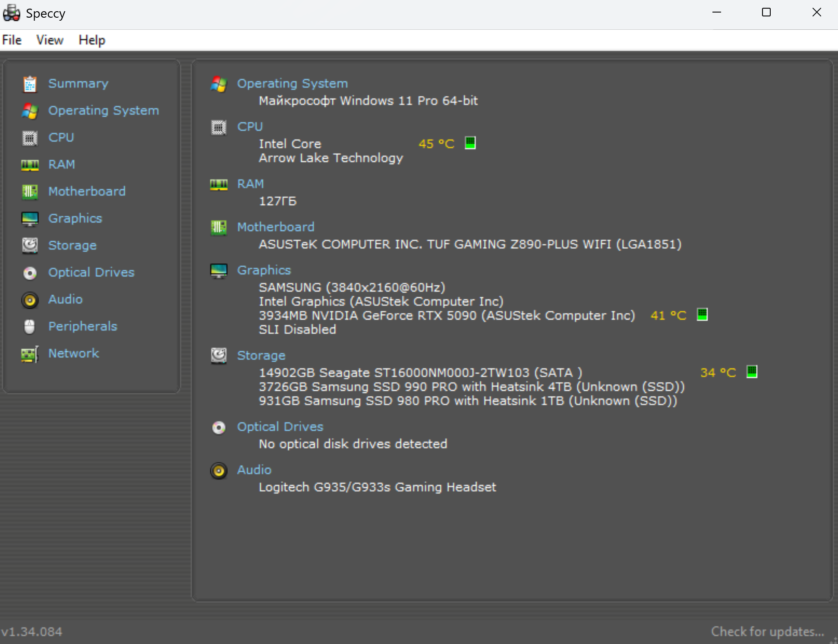Switch to the CPU section in sidebar
Viewport: 838px width, 644px height.
(61, 138)
